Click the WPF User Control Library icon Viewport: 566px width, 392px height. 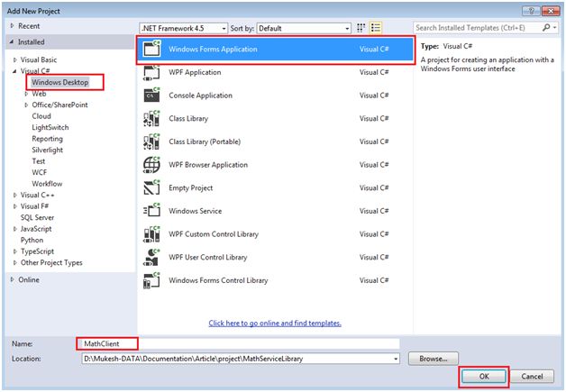pos(151,257)
